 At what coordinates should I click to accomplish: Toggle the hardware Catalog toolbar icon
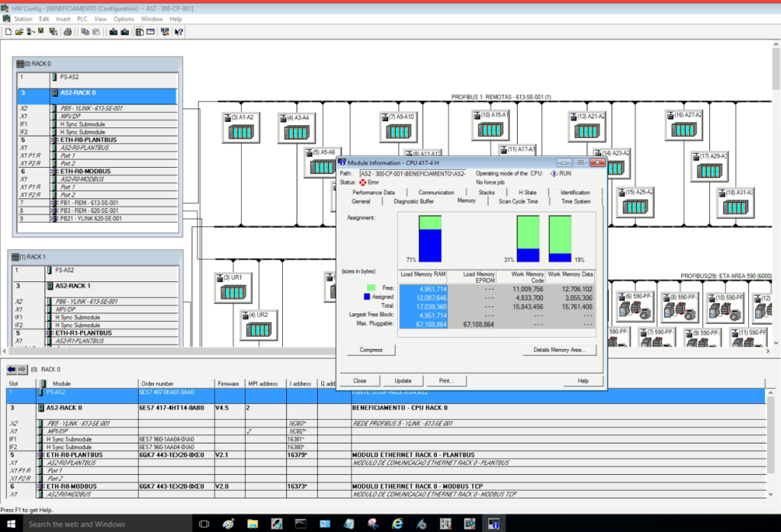(140, 32)
